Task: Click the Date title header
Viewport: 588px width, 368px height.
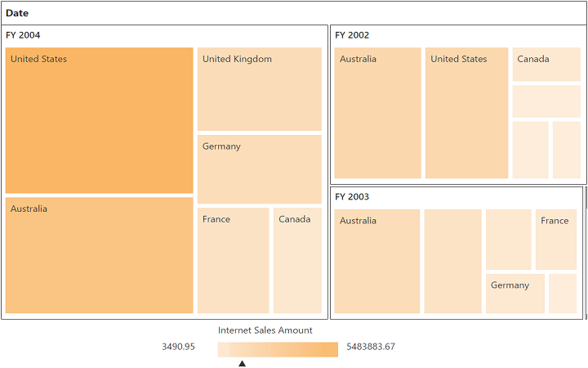Action: (x=17, y=13)
